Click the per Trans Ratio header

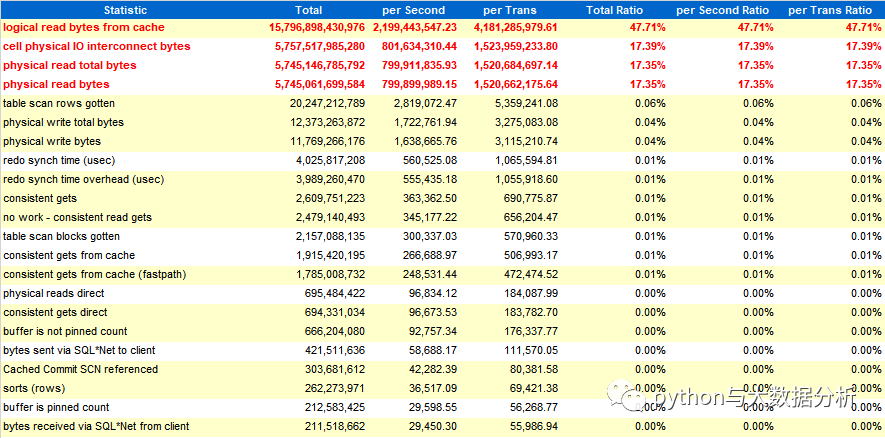click(832, 9)
